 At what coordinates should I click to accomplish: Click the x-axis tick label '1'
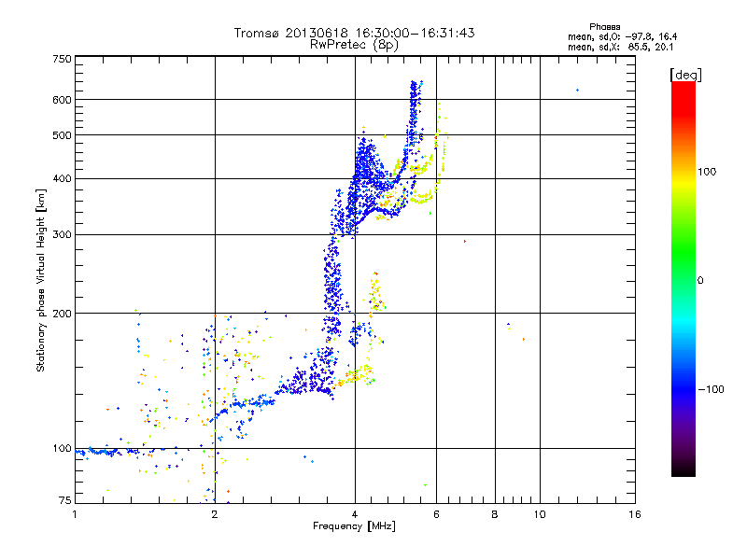click(x=75, y=514)
